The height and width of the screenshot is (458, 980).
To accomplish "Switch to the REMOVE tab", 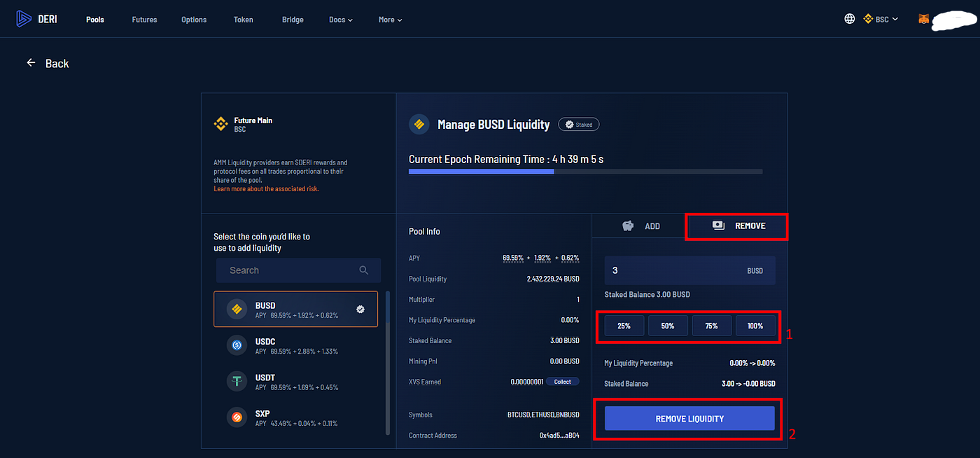I will [x=736, y=226].
